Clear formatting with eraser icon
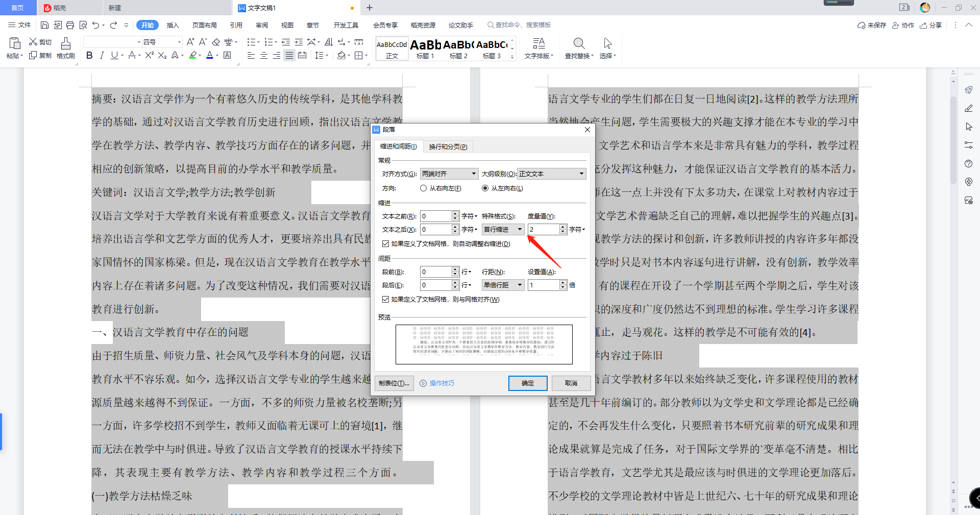 pyautogui.click(x=216, y=42)
